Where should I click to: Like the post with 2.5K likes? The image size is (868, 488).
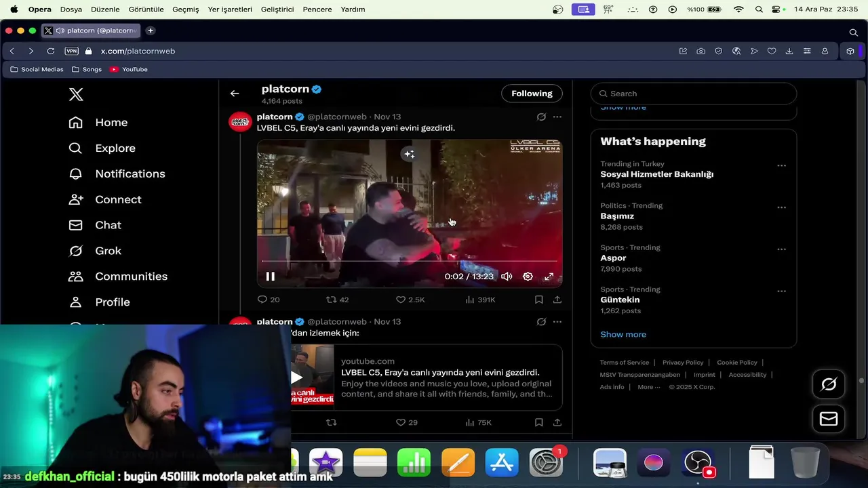tap(410, 300)
